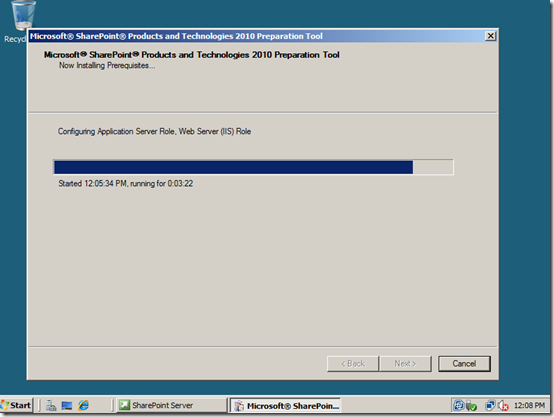Click the installation progress bar
The height and width of the screenshot is (417, 554).
253,167
